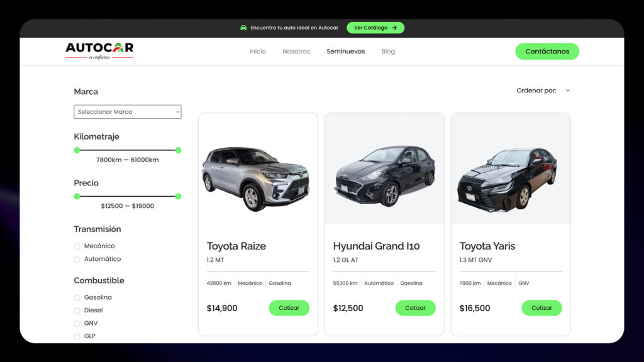Screen dimensions: 644x362
Task: Open the Toyota Yaris car photo
Action: tap(511, 169)
